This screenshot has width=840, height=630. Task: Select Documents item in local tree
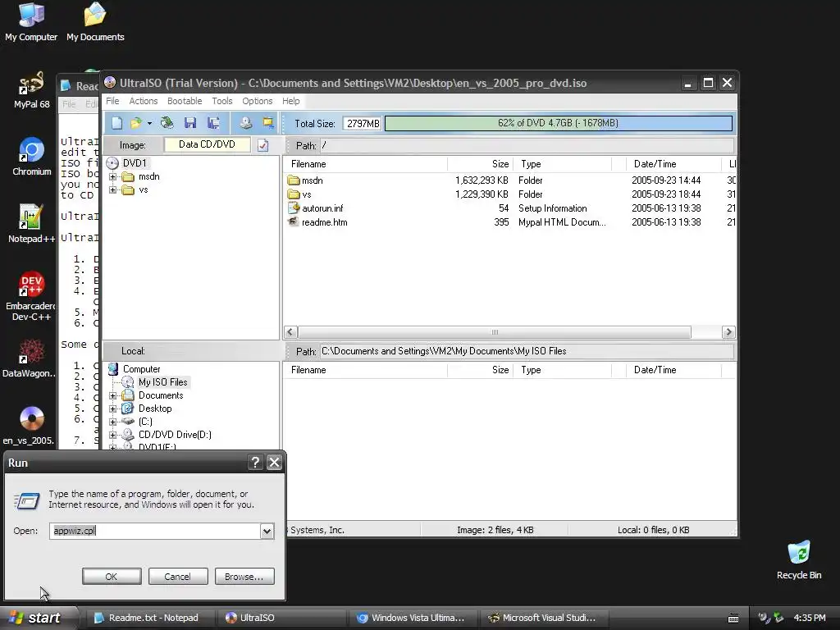click(161, 395)
